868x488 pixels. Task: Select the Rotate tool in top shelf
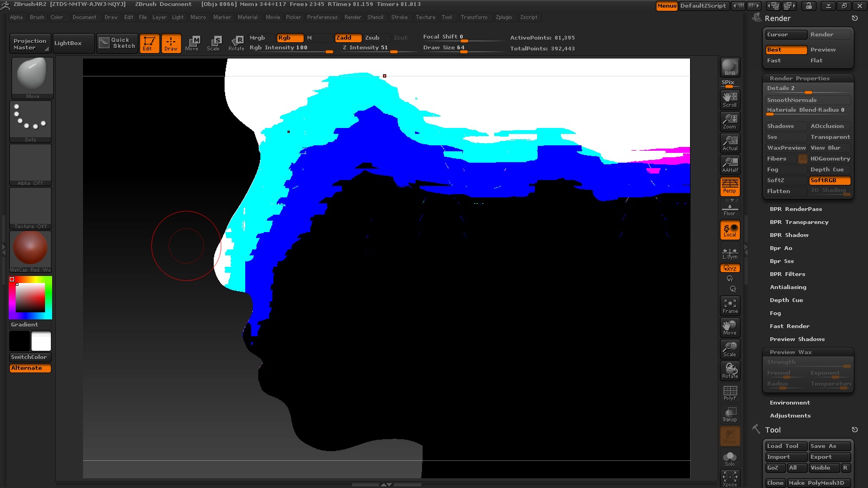click(x=237, y=43)
